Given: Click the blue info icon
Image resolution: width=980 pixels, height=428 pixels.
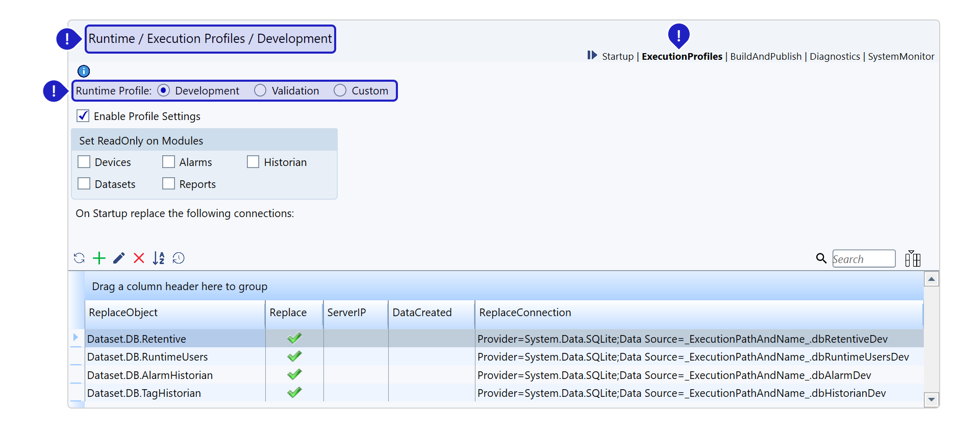Looking at the screenshot, I should pos(84,71).
